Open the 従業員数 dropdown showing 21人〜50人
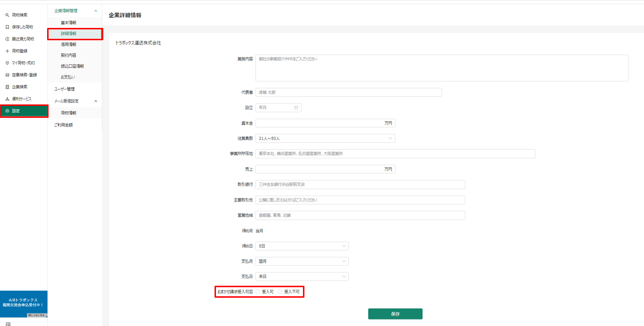 pyautogui.click(x=325, y=139)
